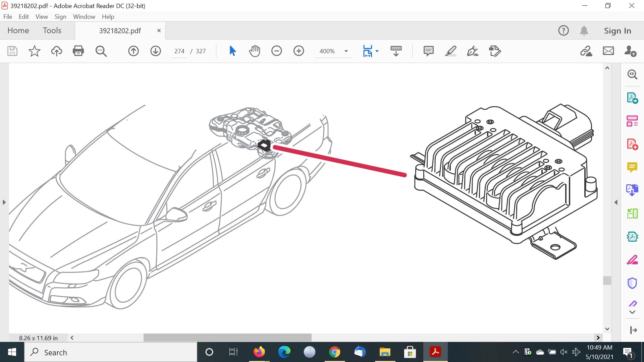Switch to the Tools tab
The height and width of the screenshot is (362, 644).
52,31
